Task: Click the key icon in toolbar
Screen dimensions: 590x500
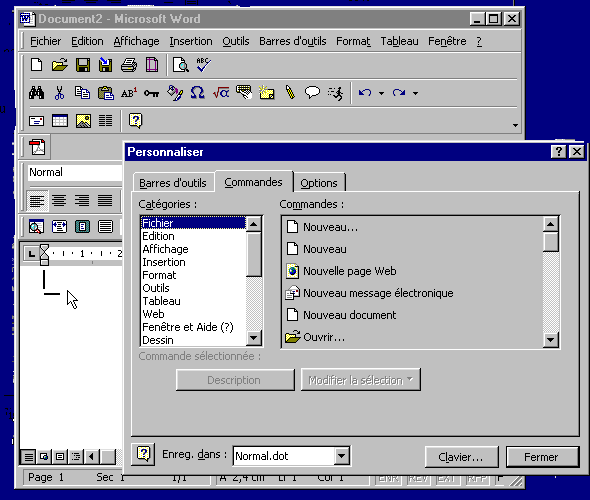Action: pyautogui.click(x=151, y=93)
